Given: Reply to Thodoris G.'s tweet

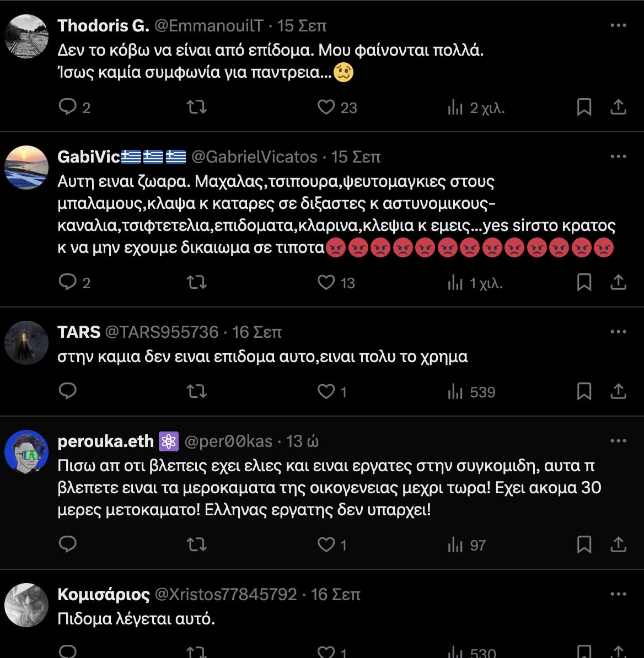Looking at the screenshot, I should coord(67,106).
